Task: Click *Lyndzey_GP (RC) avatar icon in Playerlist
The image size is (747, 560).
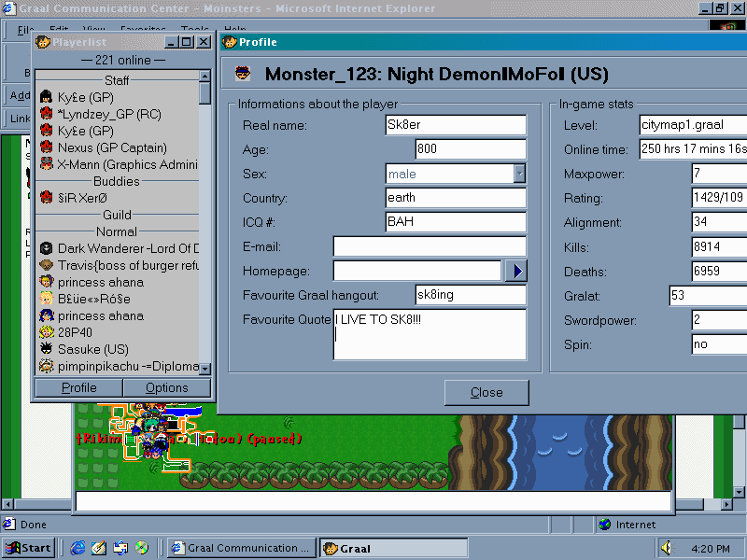Action: pyautogui.click(x=46, y=114)
